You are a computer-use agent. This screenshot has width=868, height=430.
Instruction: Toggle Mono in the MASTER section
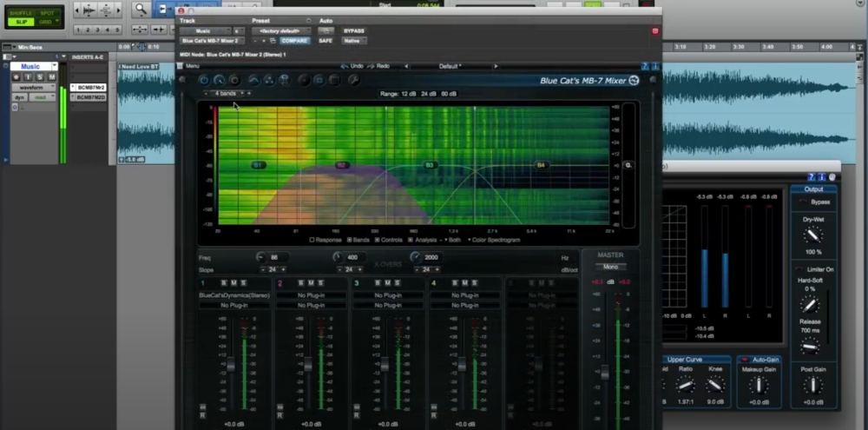(610, 267)
